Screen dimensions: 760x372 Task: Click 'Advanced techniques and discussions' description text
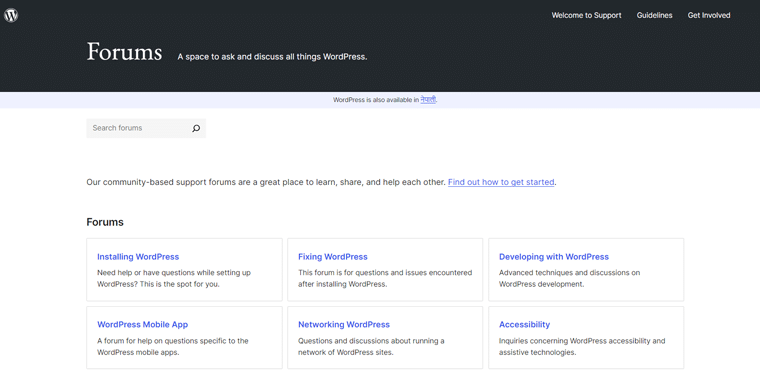570,278
